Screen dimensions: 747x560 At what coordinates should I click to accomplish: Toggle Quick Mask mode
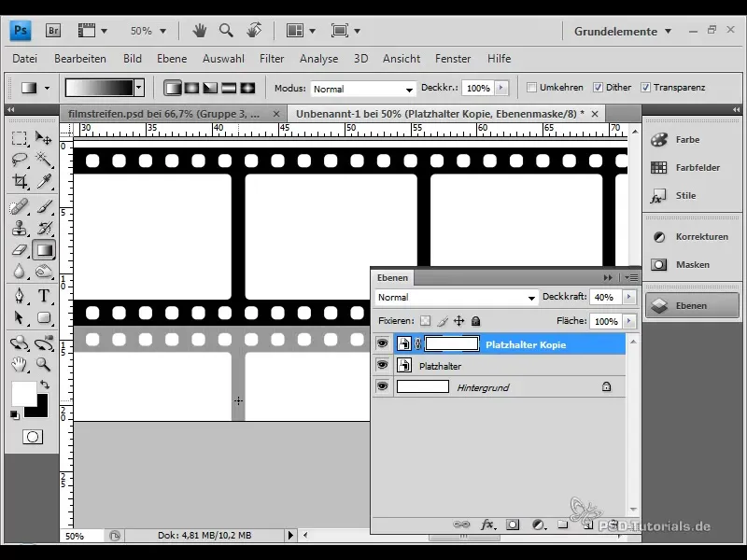pos(33,437)
